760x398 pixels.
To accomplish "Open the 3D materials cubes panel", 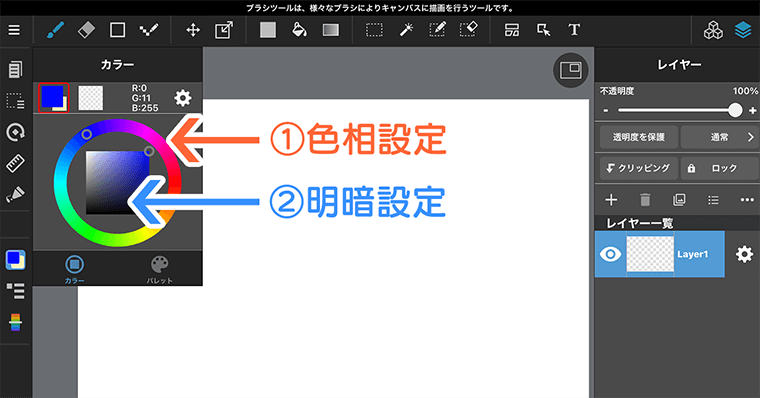I will [713, 30].
